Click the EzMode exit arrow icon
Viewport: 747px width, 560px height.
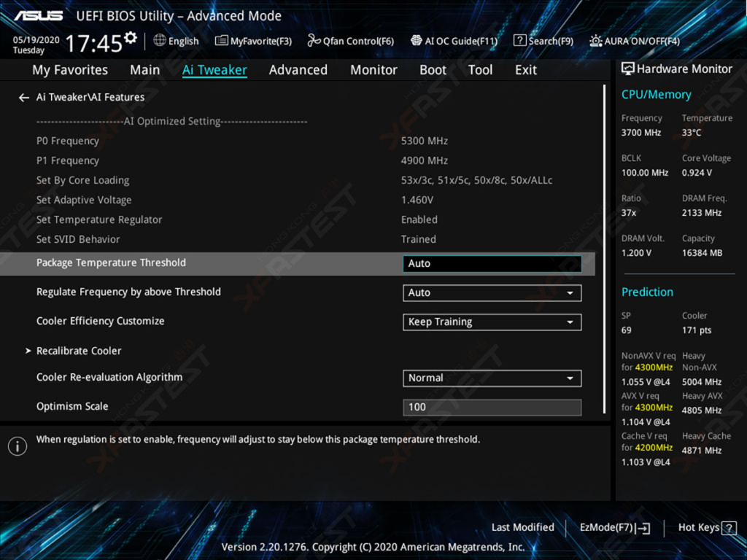[643, 528]
